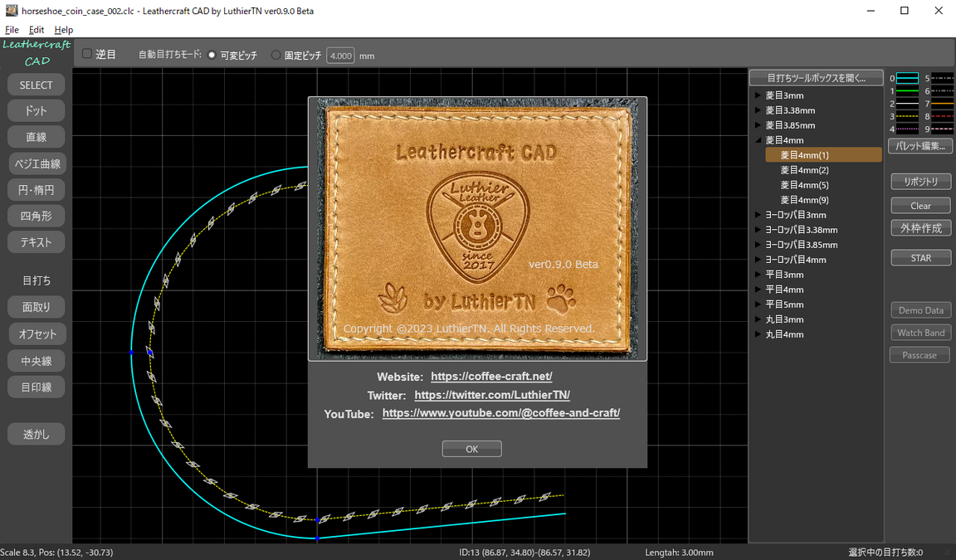Expand the ヨーロッパ目4mm tree node
956x560 pixels.
tap(758, 260)
